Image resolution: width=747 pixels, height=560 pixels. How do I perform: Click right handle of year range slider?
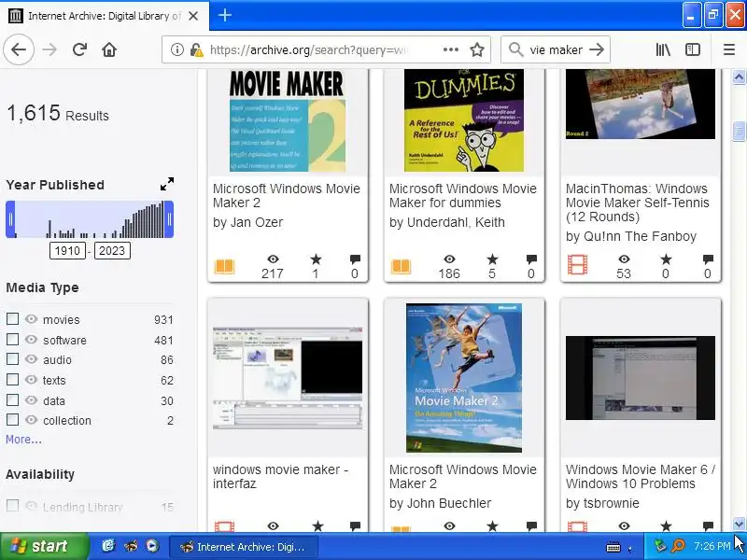pyautogui.click(x=169, y=219)
